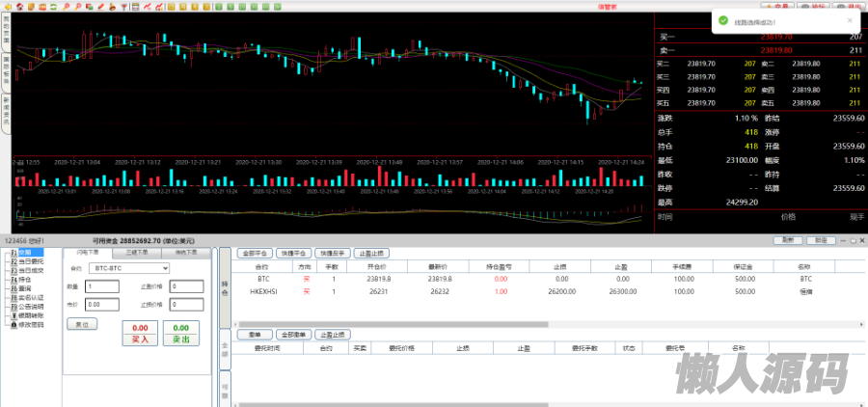Image resolution: width=868 pixels, height=407 pixels.
Task: Switch to the 三键下单 tab
Action: click(136, 252)
